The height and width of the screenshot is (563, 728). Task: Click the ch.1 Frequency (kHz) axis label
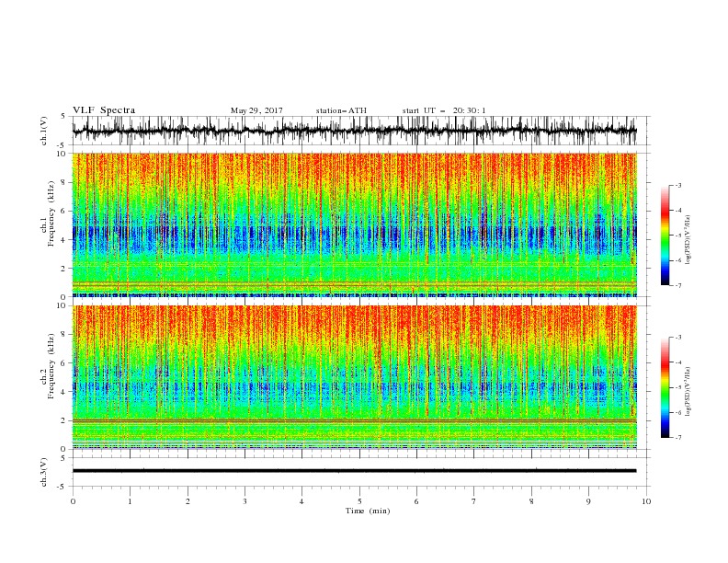51,215
